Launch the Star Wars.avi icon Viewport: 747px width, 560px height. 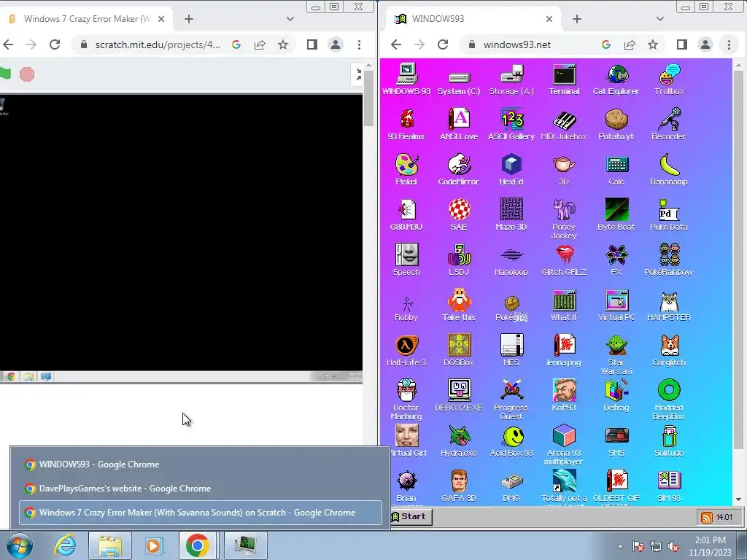[x=616, y=356]
